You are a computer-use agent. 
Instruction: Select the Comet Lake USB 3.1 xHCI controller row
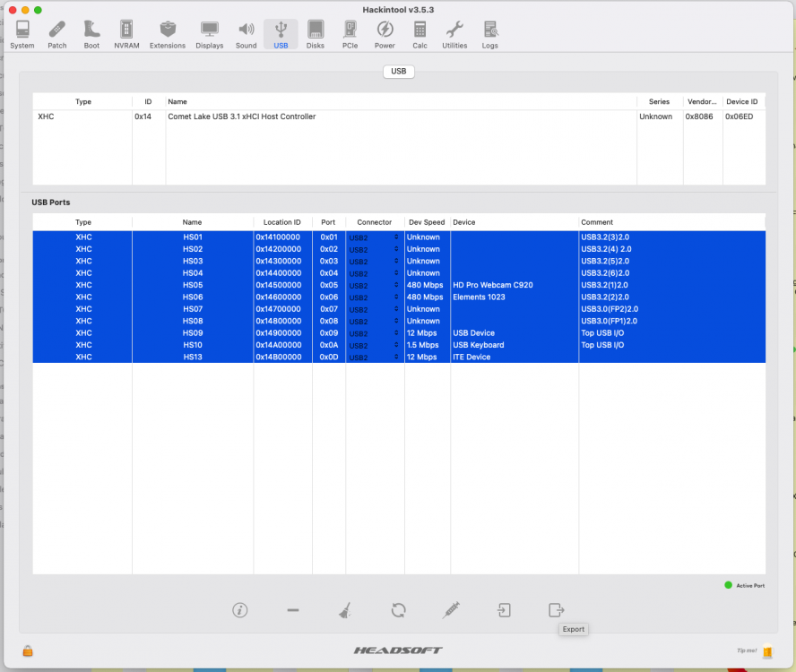click(399, 116)
